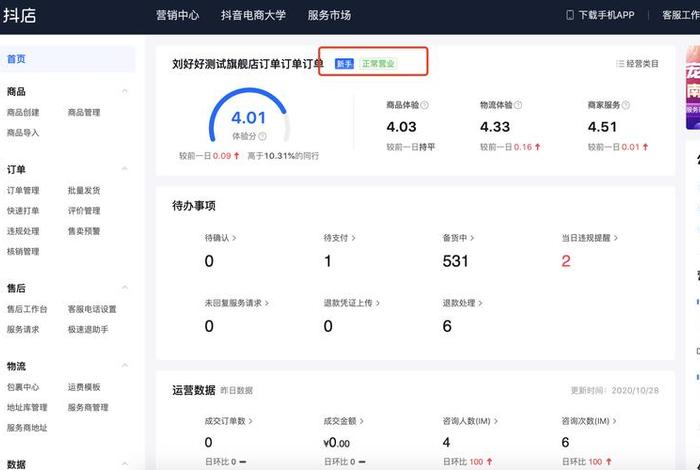Click the 4.33 物流体验 score
The height and width of the screenshot is (470, 700).
coord(495,127)
